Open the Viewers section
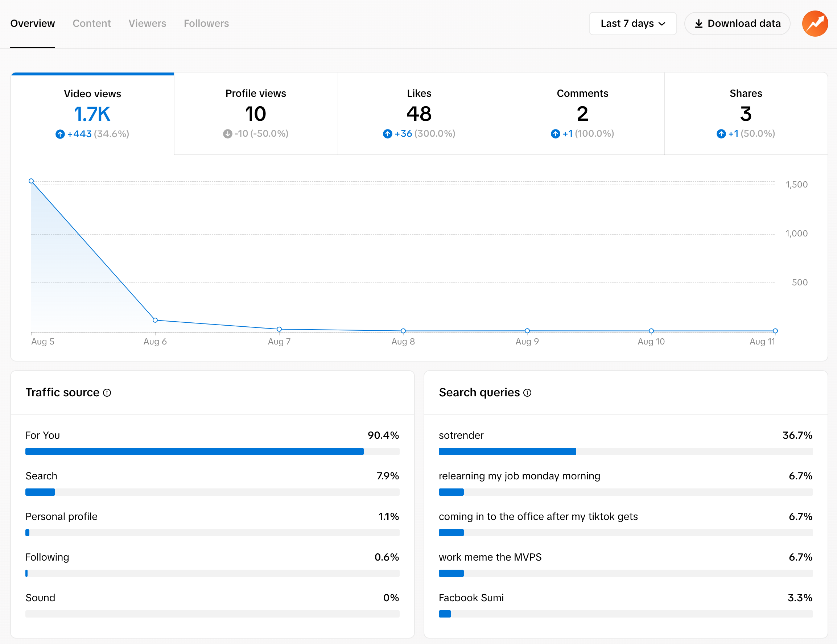Screen dimensions: 837x644 coord(147,23)
